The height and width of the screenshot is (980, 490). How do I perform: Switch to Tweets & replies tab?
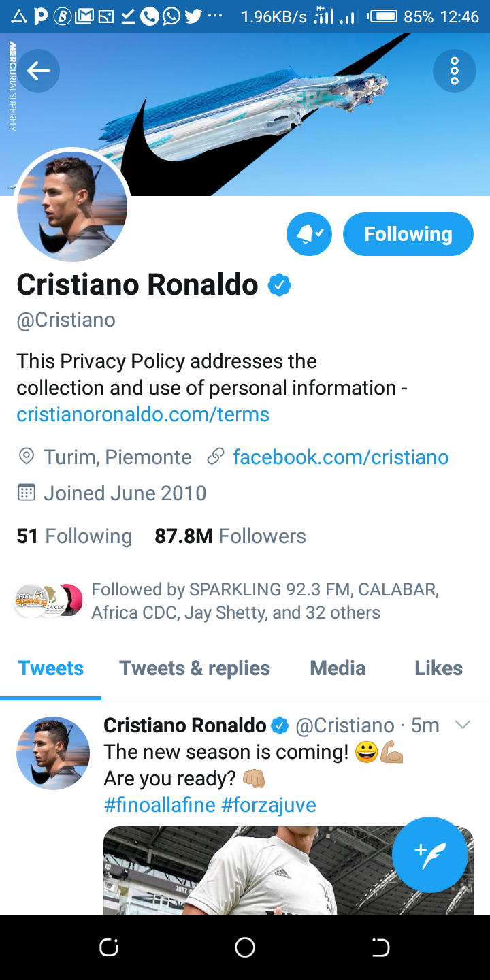tap(195, 668)
